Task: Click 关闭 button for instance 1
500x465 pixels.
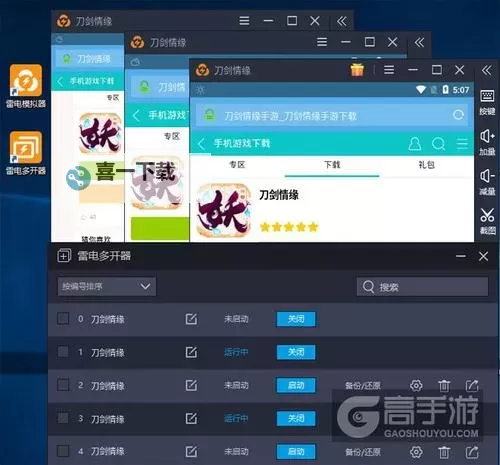Action: pos(296,352)
